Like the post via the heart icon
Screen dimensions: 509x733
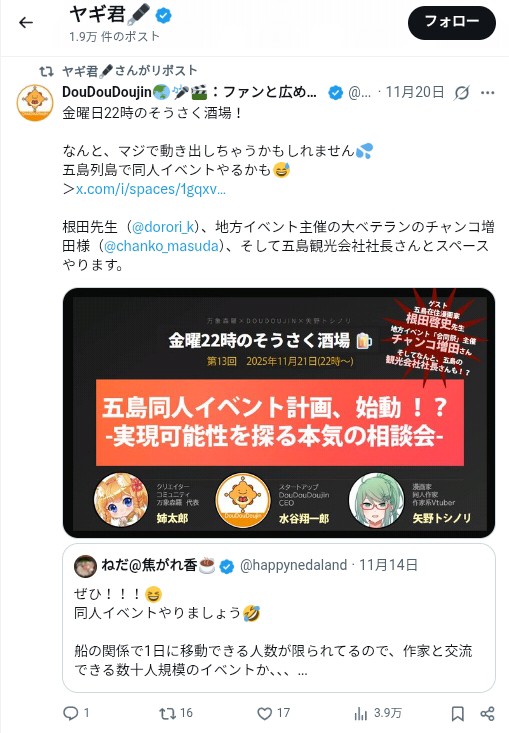[x=265, y=713]
